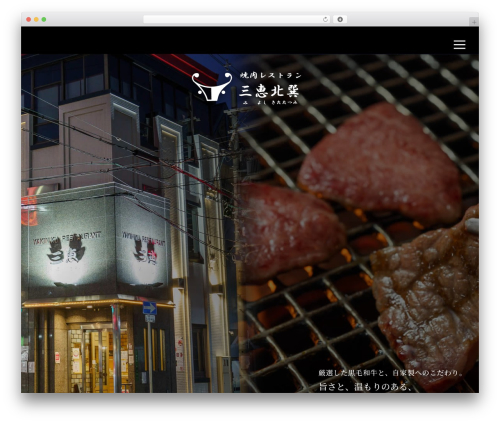Image resolution: width=500 pixels, height=423 pixels.
Task: Click the reader icon next to address bar
Action: point(340,19)
